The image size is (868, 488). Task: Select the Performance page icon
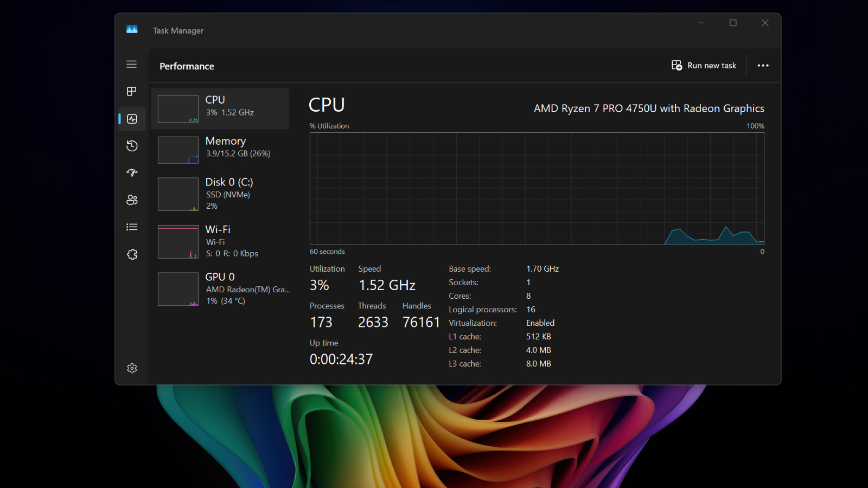point(132,119)
